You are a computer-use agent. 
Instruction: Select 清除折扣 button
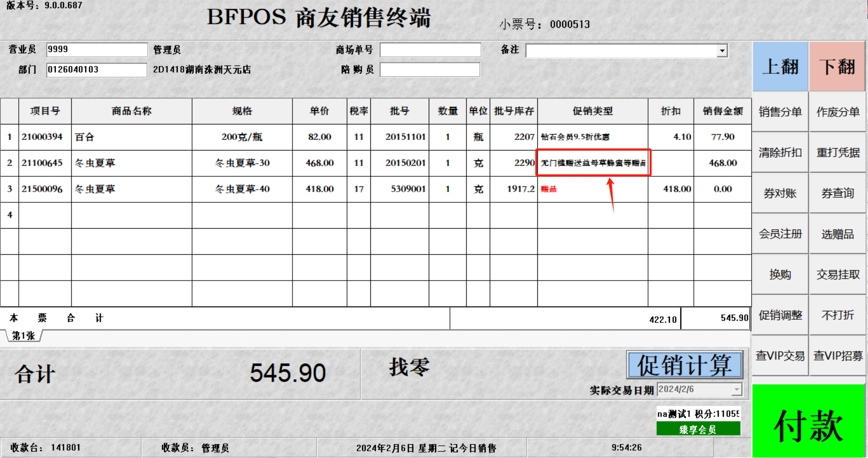[x=780, y=152]
